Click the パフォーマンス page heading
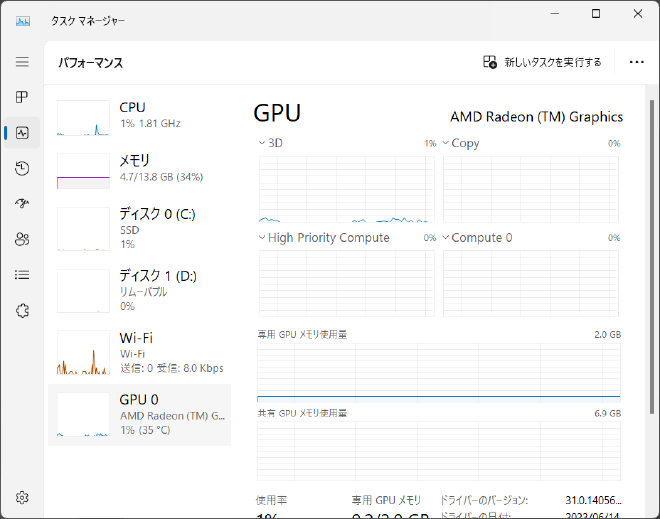Image resolution: width=660 pixels, height=519 pixels. tap(90, 63)
